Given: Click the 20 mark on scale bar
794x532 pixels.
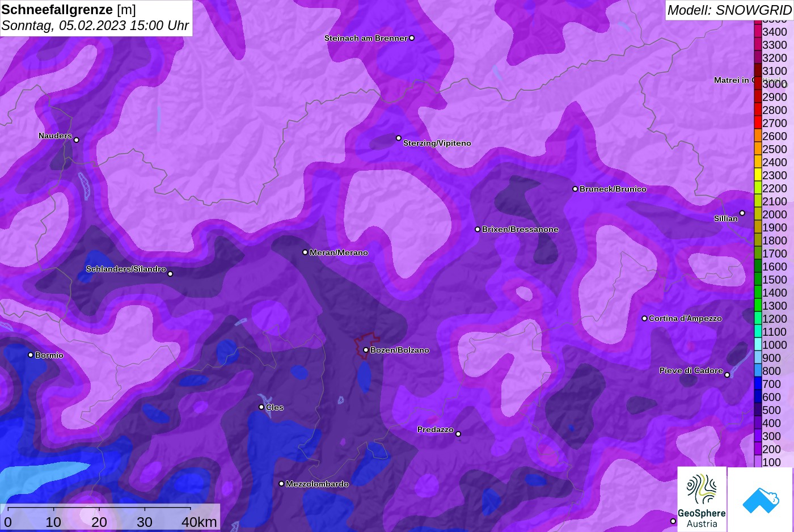Looking at the screenshot, I should [x=99, y=522].
